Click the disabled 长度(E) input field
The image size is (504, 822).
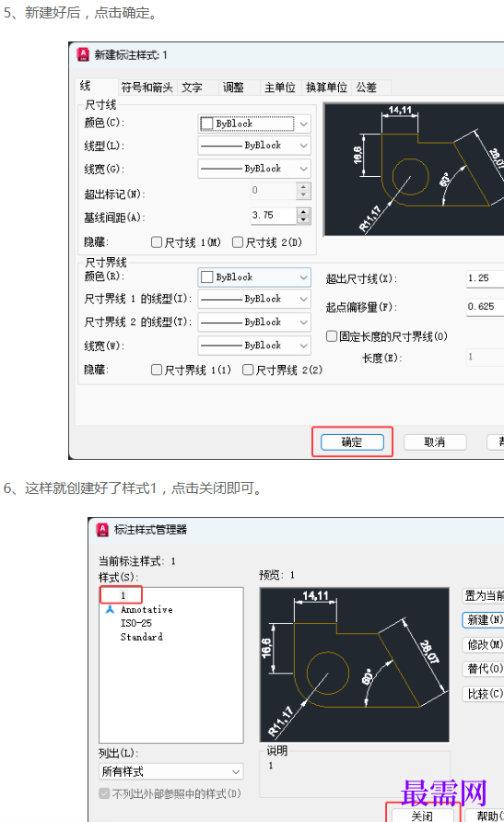[486, 357]
